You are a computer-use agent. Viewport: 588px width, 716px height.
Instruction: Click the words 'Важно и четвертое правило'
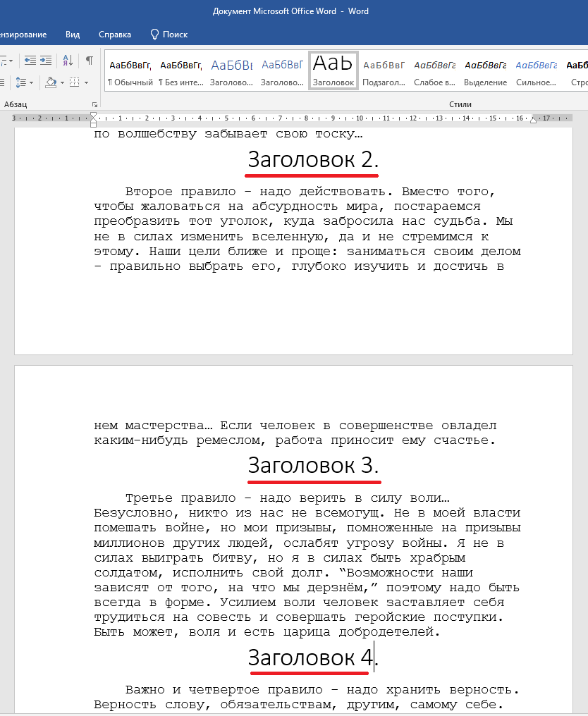pyautogui.click(x=228, y=690)
